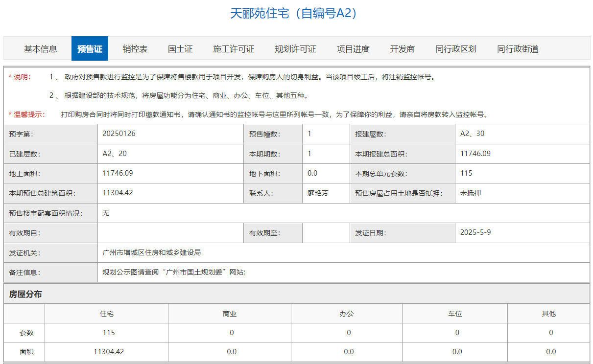This screenshot has height=364, width=593.
Task: Select the 车位 套数 value 0
Action: (457, 333)
